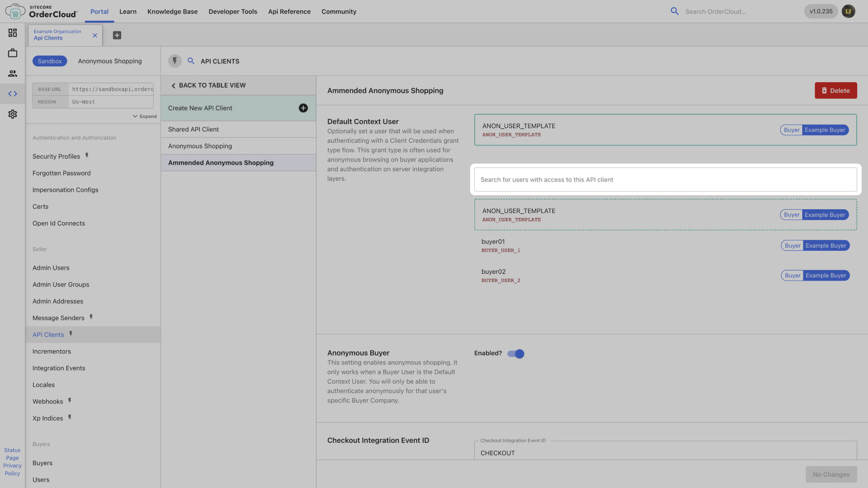Select the code brackets API console icon

(13, 94)
